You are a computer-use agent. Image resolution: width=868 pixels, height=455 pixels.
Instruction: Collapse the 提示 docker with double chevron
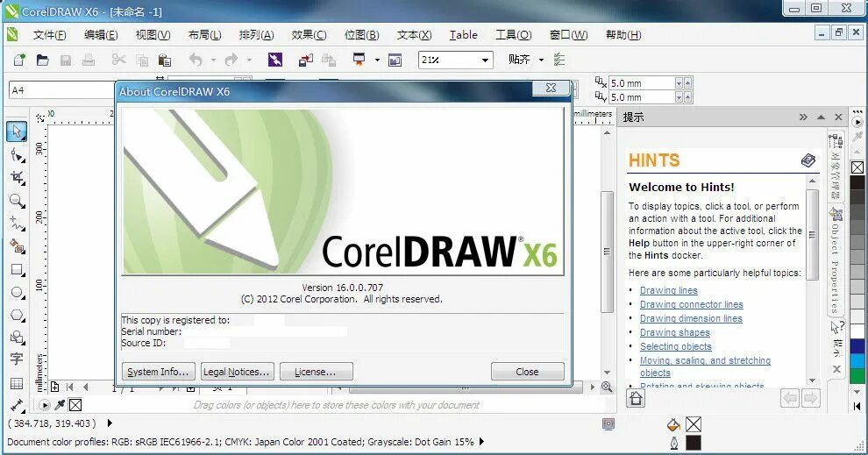point(803,117)
